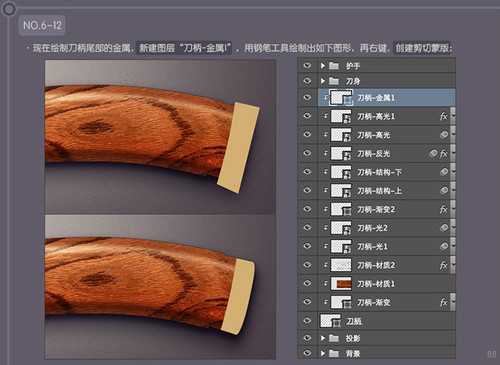Image resolution: width=500 pixels, height=365 pixels.
Task: Select layer named 刀柄-结构-上
Action: (379, 191)
